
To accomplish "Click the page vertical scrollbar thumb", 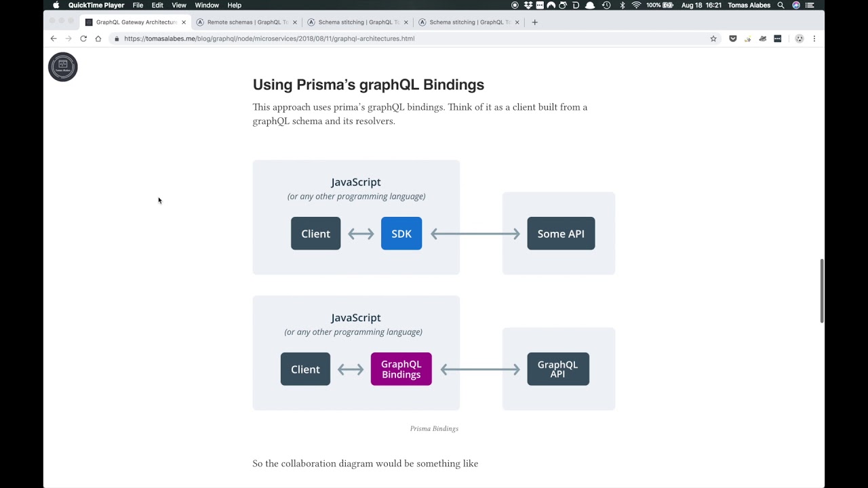I will point(823,291).
